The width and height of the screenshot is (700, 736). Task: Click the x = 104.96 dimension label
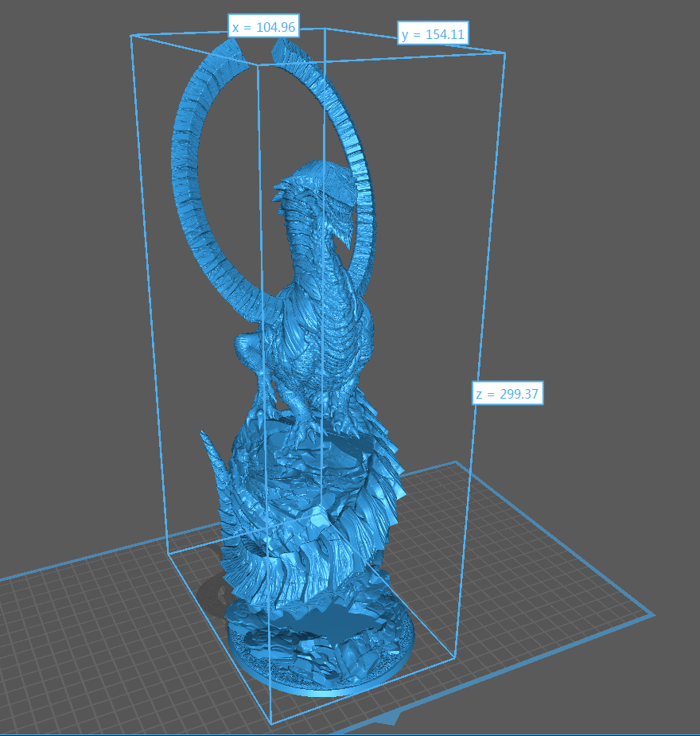(262, 26)
